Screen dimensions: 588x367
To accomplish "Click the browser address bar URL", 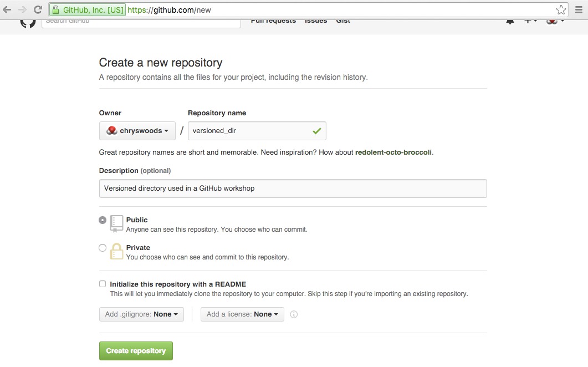I will click(x=169, y=10).
